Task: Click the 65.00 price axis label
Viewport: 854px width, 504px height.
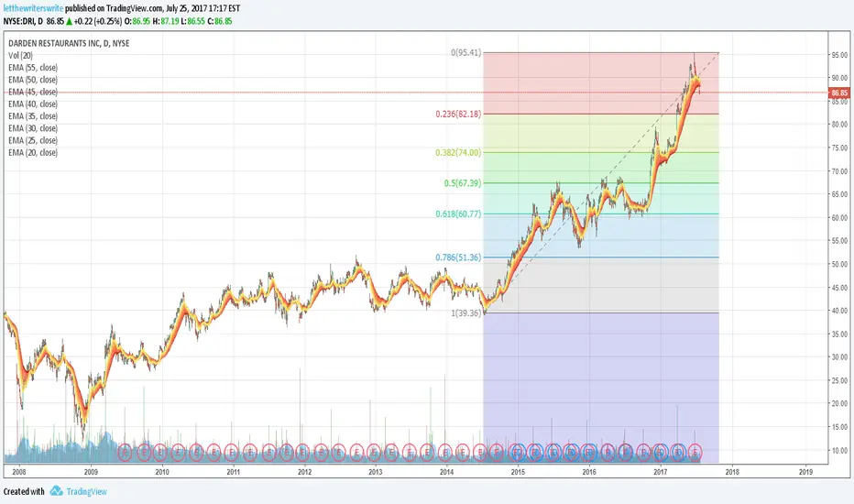Action: 839,194
